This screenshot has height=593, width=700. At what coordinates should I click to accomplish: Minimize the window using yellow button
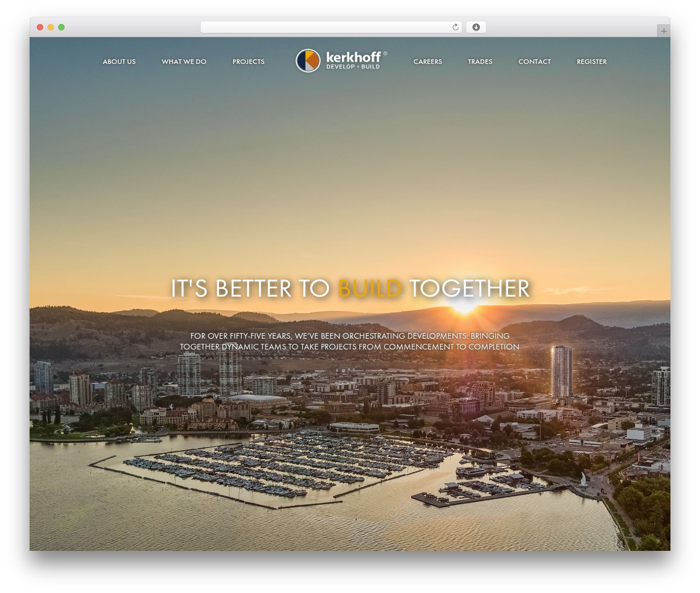[50, 27]
